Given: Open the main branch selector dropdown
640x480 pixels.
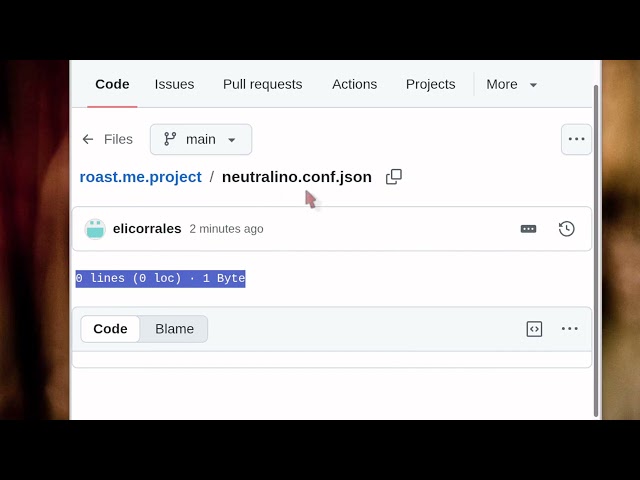Looking at the screenshot, I should point(201,140).
